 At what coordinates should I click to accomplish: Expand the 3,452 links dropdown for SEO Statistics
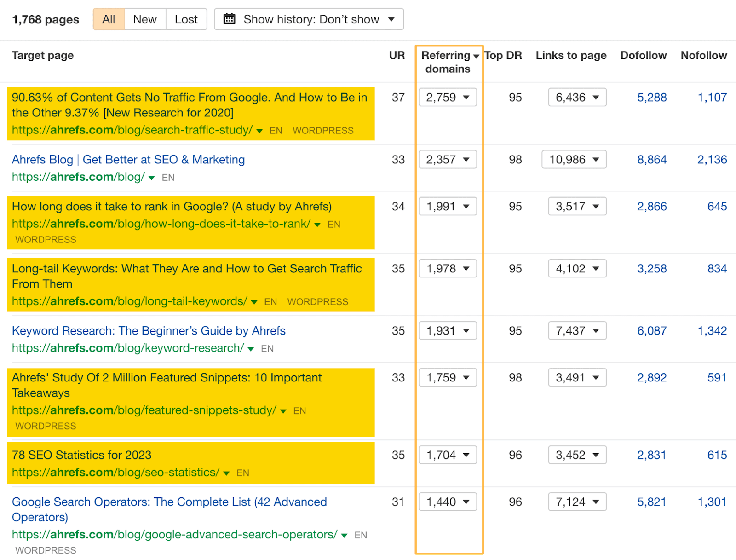597,455
